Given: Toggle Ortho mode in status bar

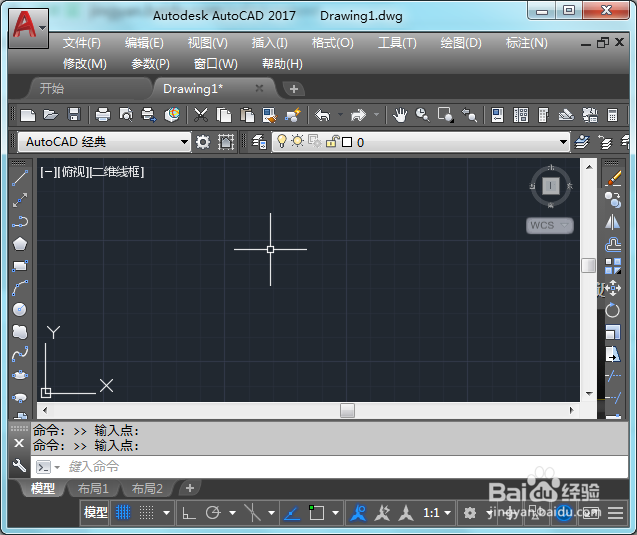Looking at the screenshot, I should click(x=189, y=513).
